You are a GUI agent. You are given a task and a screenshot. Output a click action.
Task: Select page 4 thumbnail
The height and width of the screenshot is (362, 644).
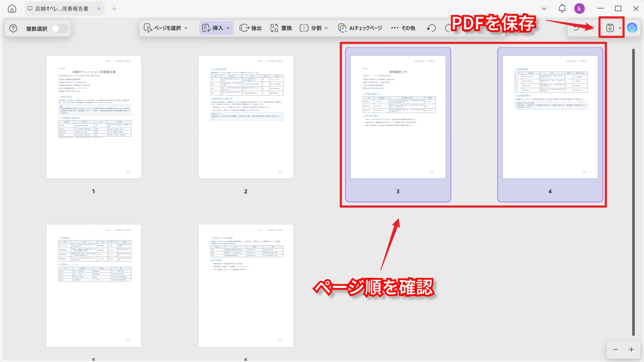[x=550, y=117]
